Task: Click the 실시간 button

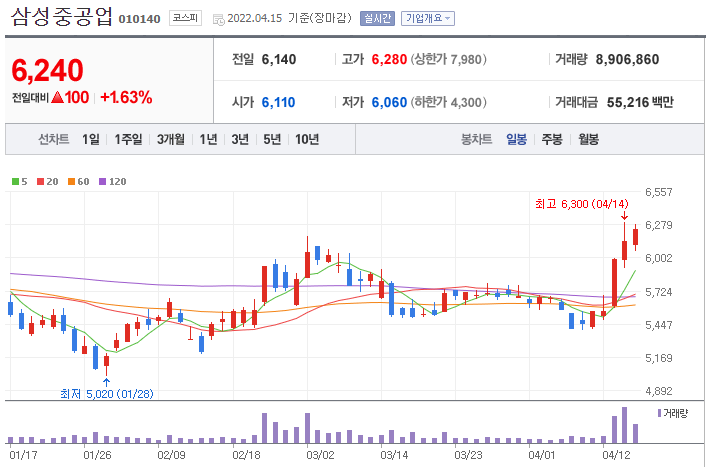Action: pos(377,18)
